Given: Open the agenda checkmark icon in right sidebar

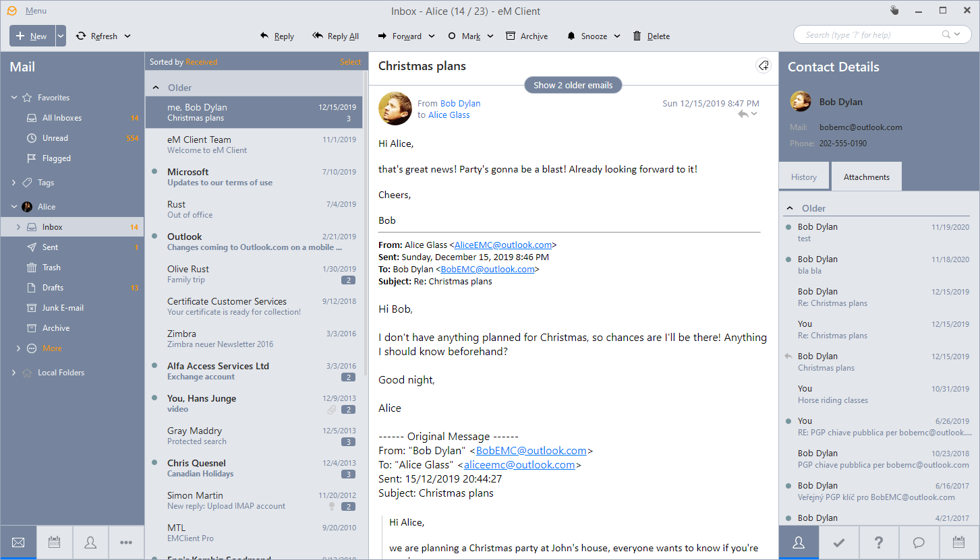Looking at the screenshot, I should tap(839, 542).
